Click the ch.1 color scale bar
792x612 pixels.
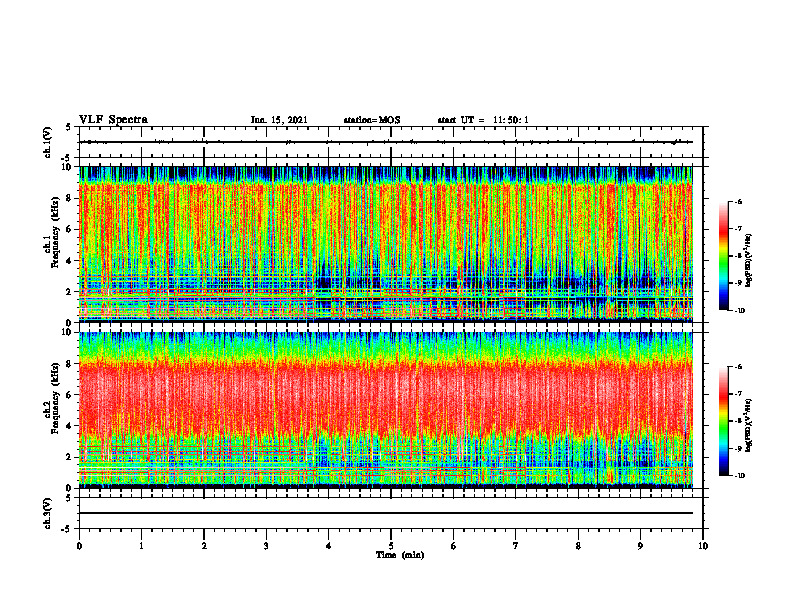pyautogui.click(x=723, y=256)
